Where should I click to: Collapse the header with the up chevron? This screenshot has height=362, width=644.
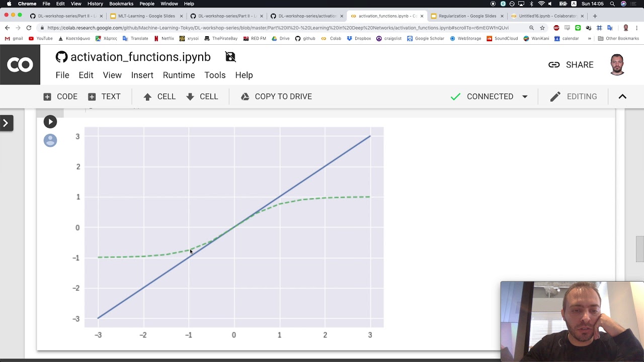[x=622, y=97]
